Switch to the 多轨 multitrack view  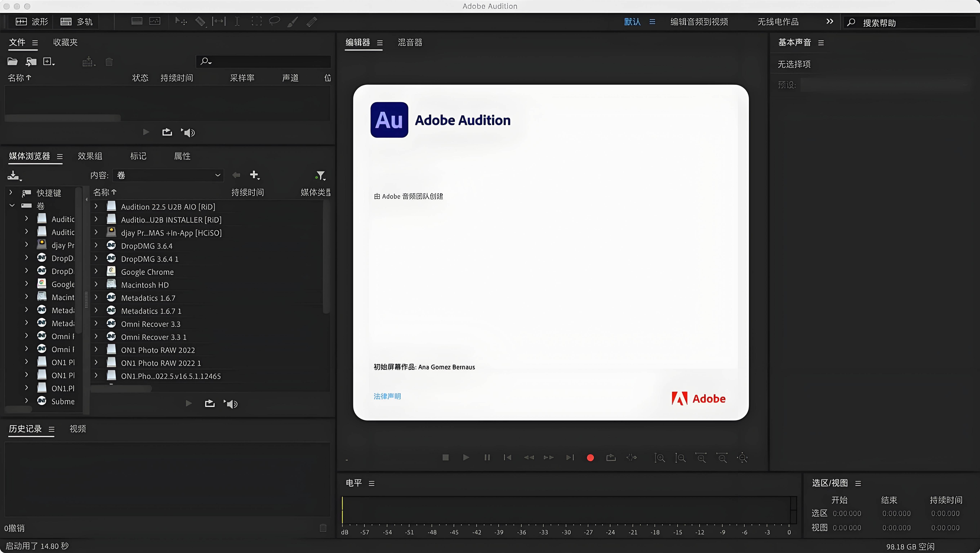click(x=76, y=22)
